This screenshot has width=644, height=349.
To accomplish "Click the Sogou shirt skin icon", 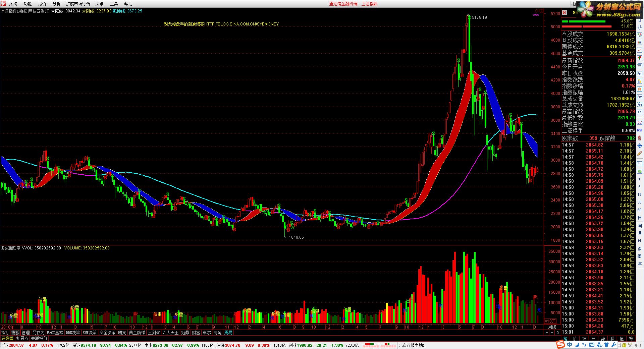I will coord(606,344).
